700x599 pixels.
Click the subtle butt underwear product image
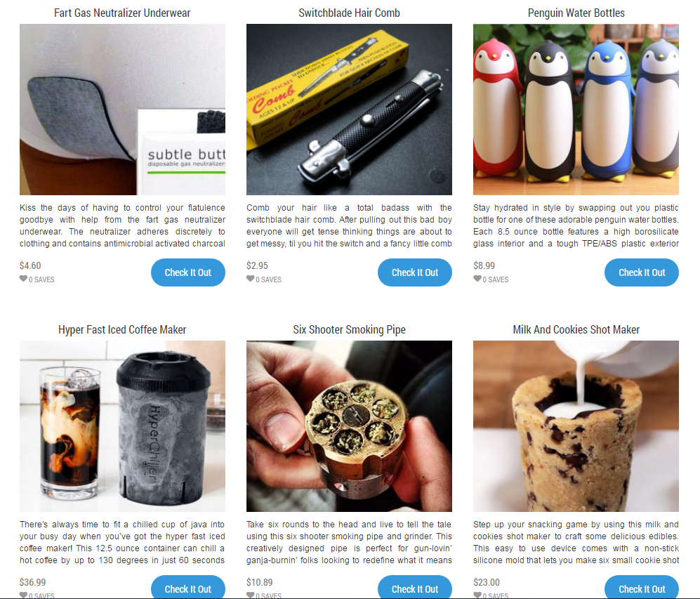point(122,110)
